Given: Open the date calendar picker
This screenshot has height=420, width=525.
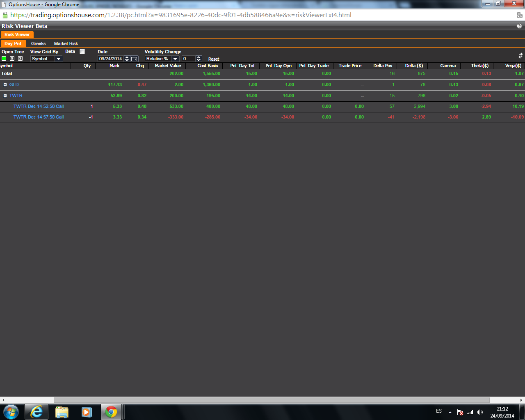Looking at the screenshot, I should tap(134, 59).
